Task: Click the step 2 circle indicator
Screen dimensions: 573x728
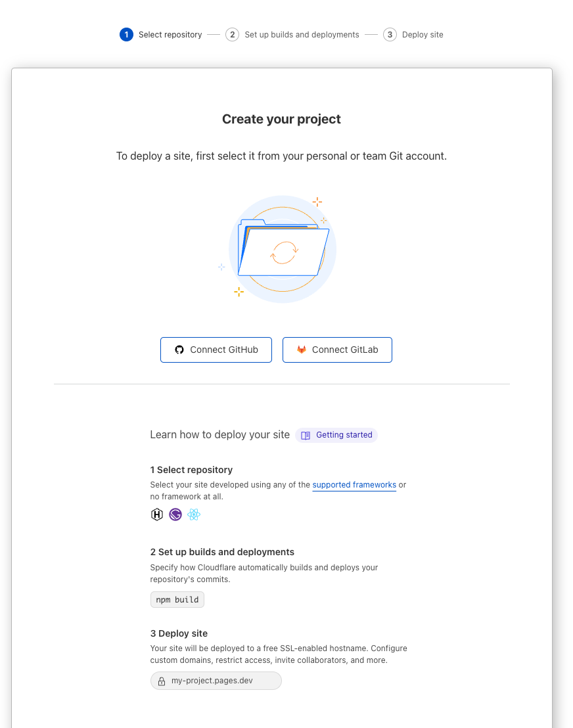Action: (232, 34)
